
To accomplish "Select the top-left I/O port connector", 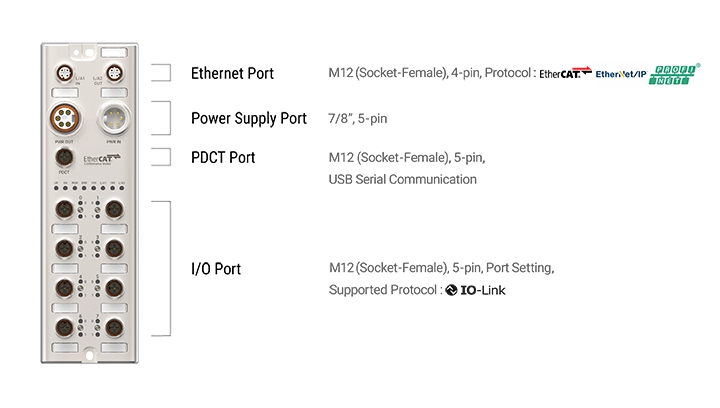I will point(65,208).
